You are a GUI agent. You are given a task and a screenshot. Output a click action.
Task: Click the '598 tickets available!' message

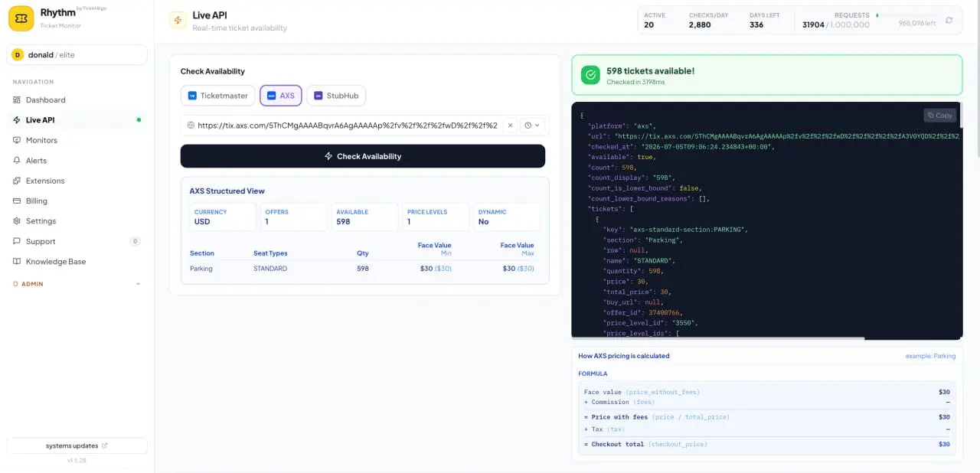point(651,70)
